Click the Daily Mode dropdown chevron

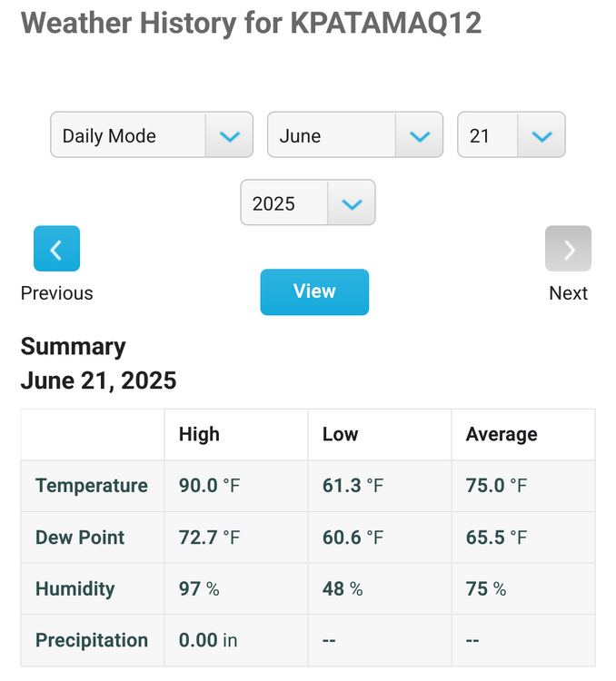(x=230, y=136)
